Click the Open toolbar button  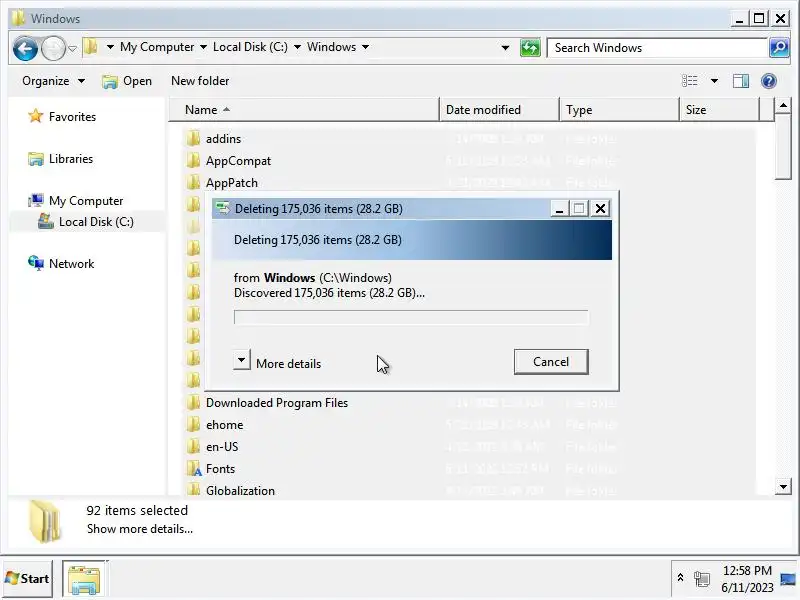pyautogui.click(x=127, y=81)
